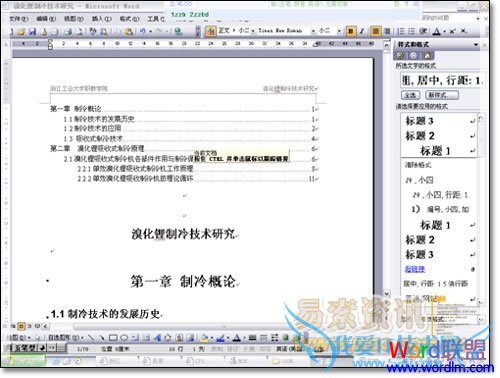500x378 pixels.
Task: Toggle Bold formatting button
Action: click(351, 31)
